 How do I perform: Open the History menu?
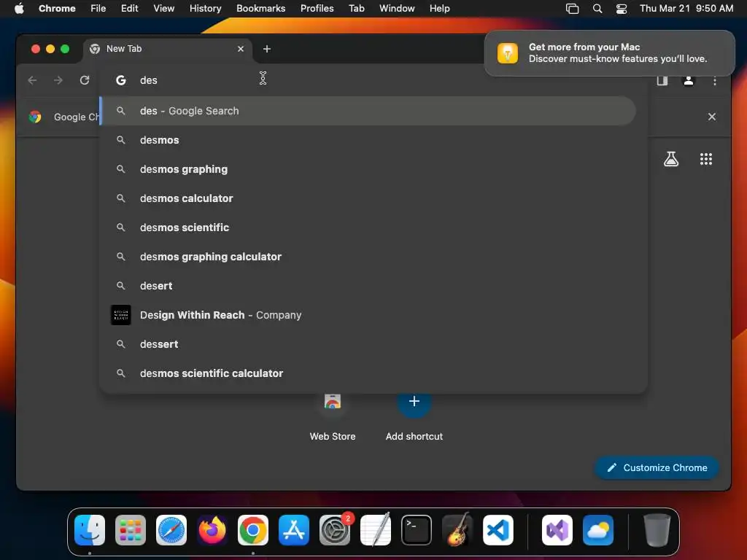pyautogui.click(x=205, y=9)
